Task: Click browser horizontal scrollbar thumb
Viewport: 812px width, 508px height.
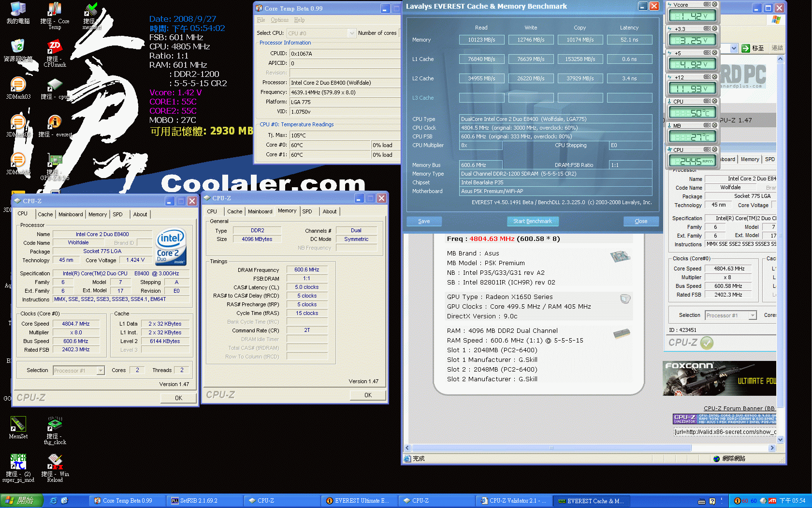Action: [x=551, y=448]
